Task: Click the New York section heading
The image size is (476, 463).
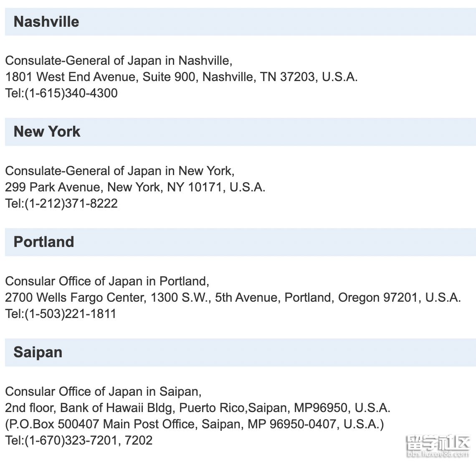Action: point(47,132)
